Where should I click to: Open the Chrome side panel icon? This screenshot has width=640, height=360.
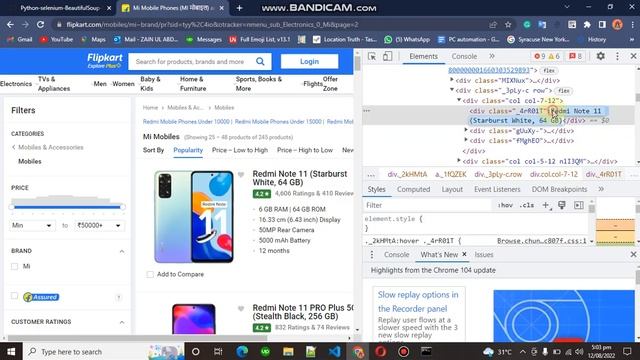[x=602, y=25]
